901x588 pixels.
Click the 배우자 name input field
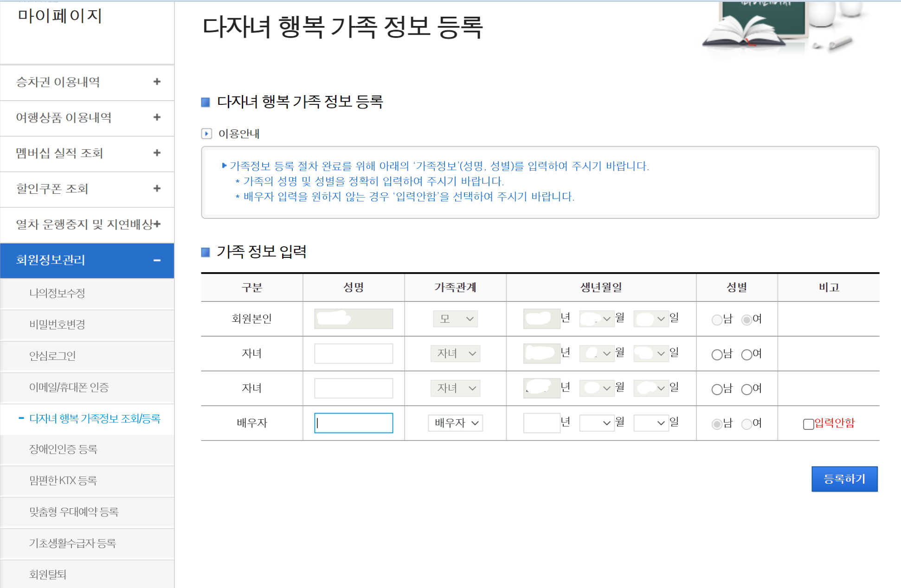[354, 423]
